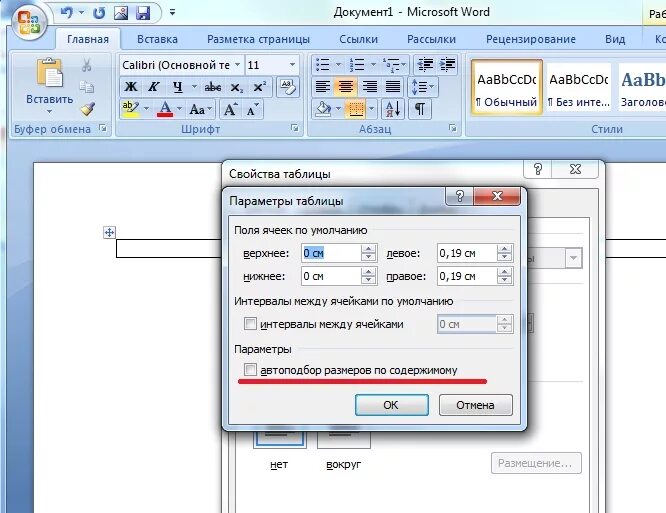Viewport: 666px width, 513px height.
Task: Expand the borders dropdown arrow
Action: coord(372,109)
